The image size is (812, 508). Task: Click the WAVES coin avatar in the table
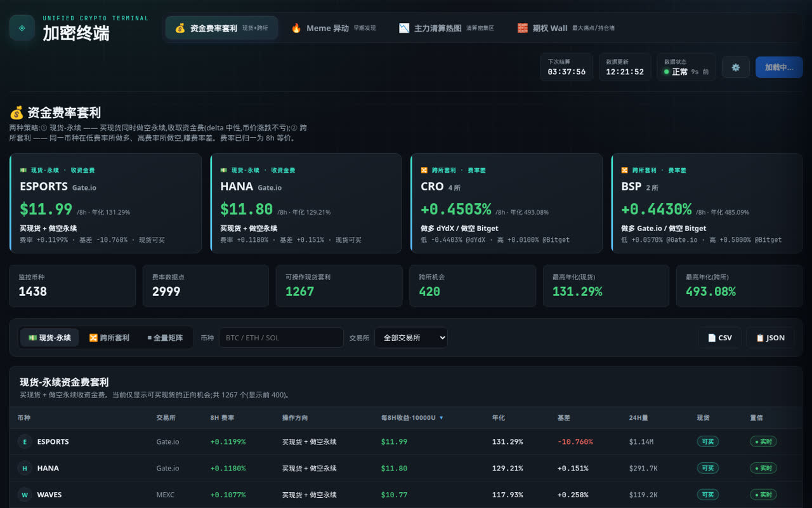tap(25, 495)
